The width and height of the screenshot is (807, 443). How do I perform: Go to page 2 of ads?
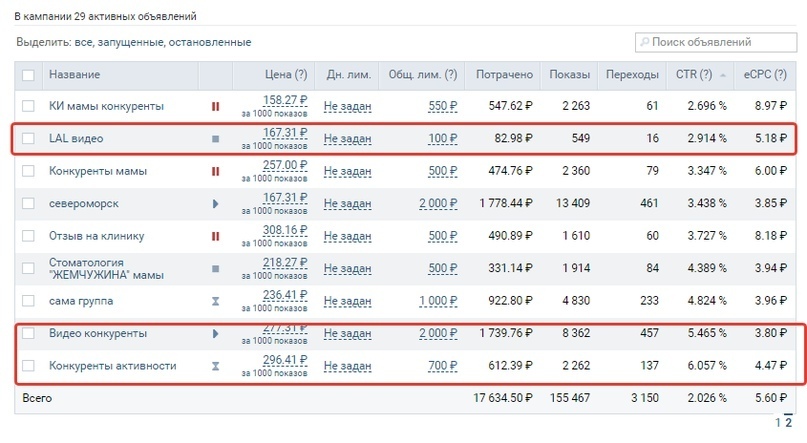tap(788, 422)
